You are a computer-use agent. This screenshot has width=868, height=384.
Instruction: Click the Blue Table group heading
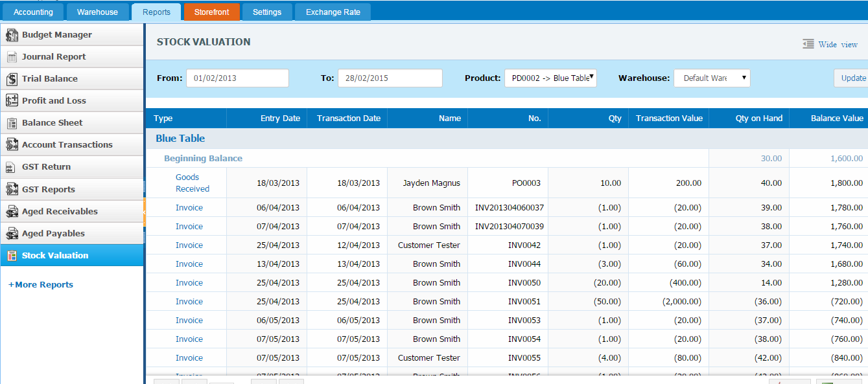click(180, 139)
